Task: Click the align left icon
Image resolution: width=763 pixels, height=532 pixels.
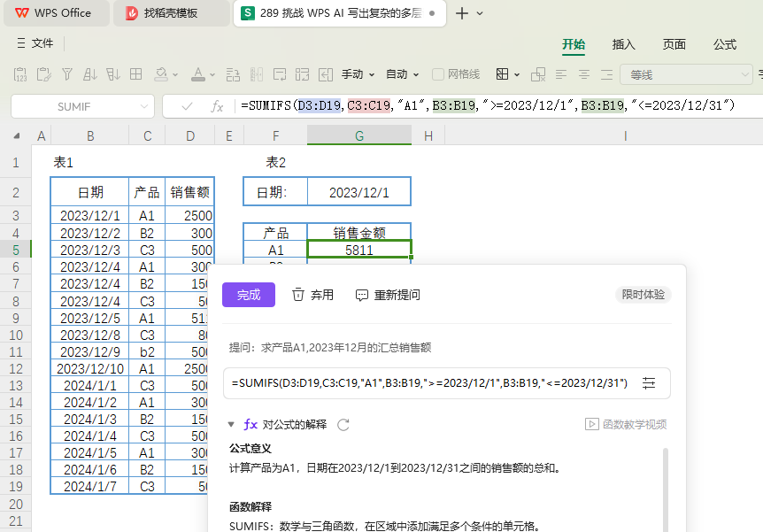Action: 561,74
